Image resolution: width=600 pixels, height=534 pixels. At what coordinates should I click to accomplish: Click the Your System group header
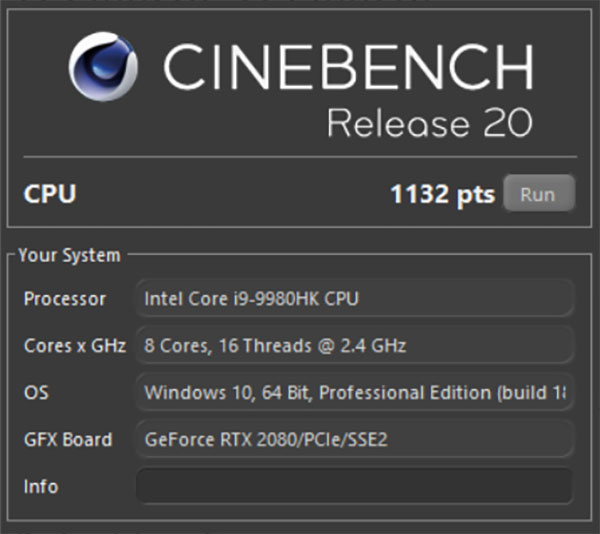(x=69, y=255)
